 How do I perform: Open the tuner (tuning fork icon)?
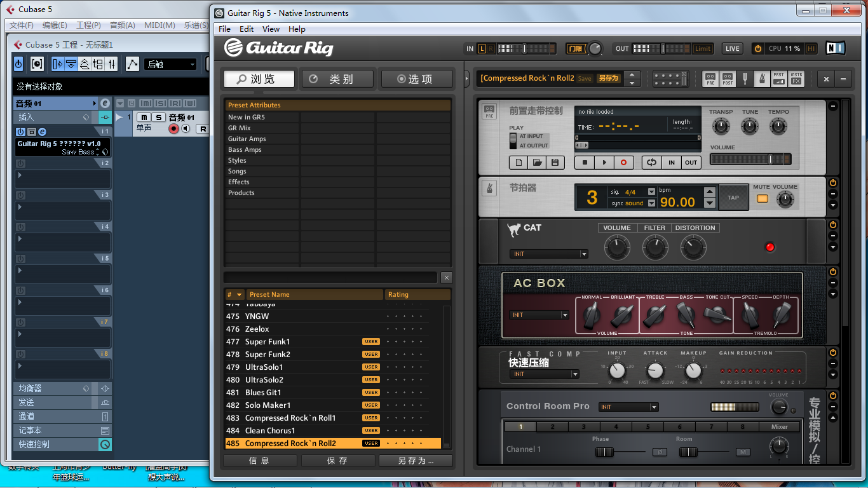(x=745, y=79)
